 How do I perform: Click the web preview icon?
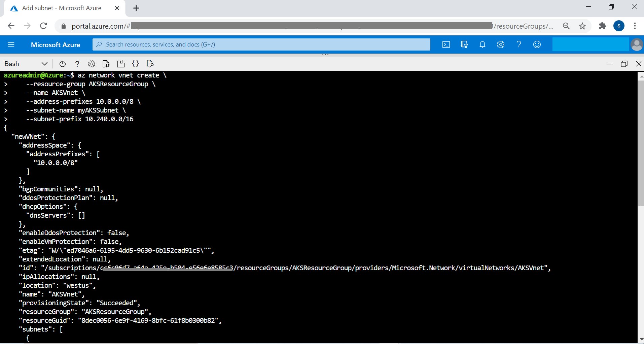(x=150, y=64)
